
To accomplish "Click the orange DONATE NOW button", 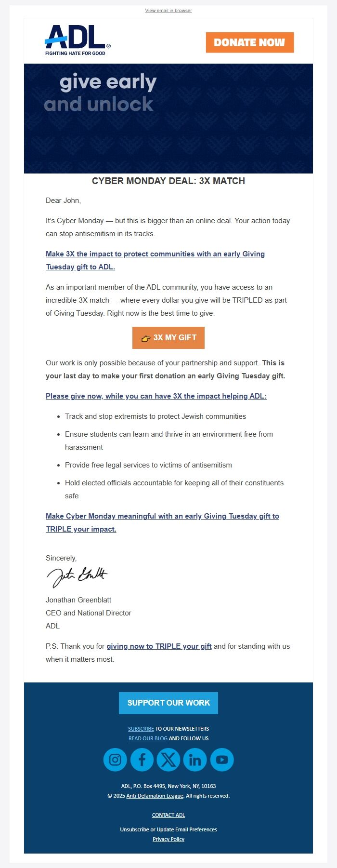I will tap(249, 42).
